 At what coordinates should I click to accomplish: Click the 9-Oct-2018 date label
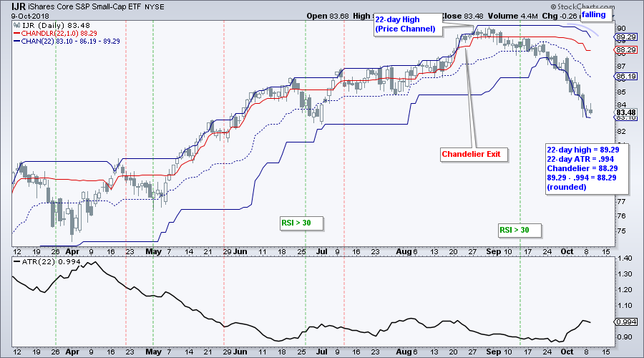[x=30, y=16]
